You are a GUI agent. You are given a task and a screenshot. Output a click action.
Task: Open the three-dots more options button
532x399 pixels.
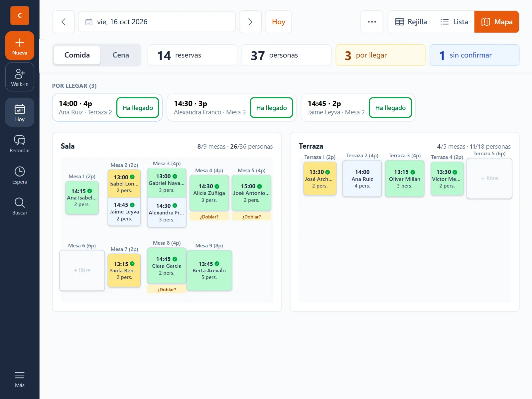(x=372, y=22)
